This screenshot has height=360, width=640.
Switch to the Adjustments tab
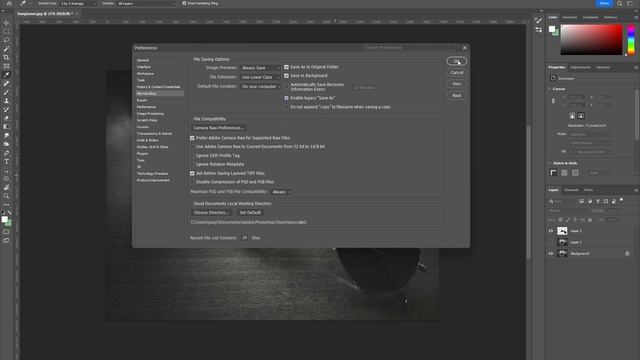580,67
